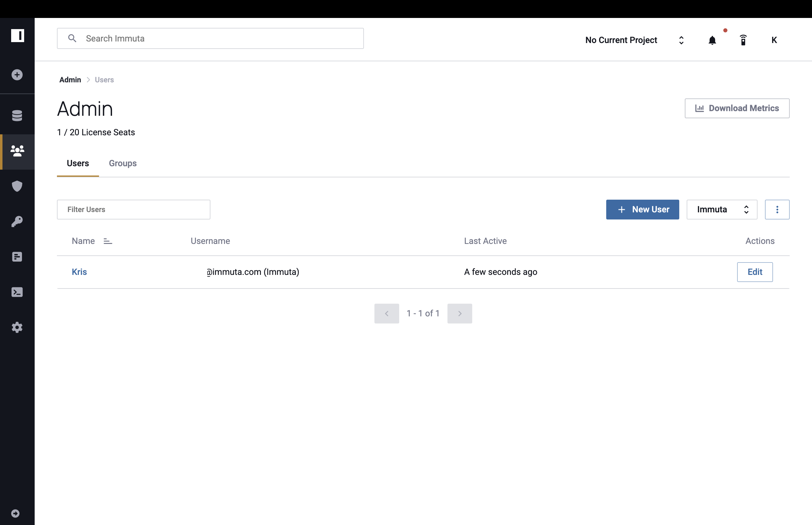Sort by Name using the sort icon
This screenshot has height=525, width=812.
pyautogui.click(x=108, y=241)
